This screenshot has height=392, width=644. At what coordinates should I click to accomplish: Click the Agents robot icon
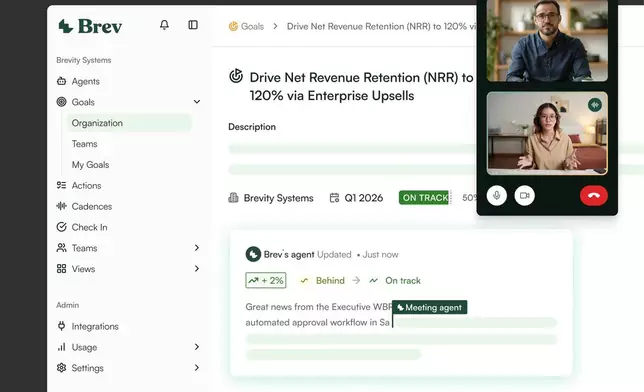tap(62, 81)
